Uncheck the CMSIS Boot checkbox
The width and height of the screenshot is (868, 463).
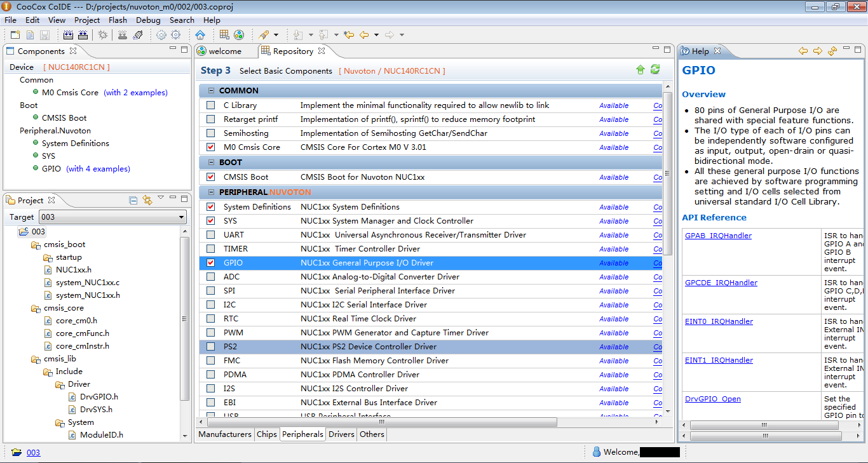point(211,177)
